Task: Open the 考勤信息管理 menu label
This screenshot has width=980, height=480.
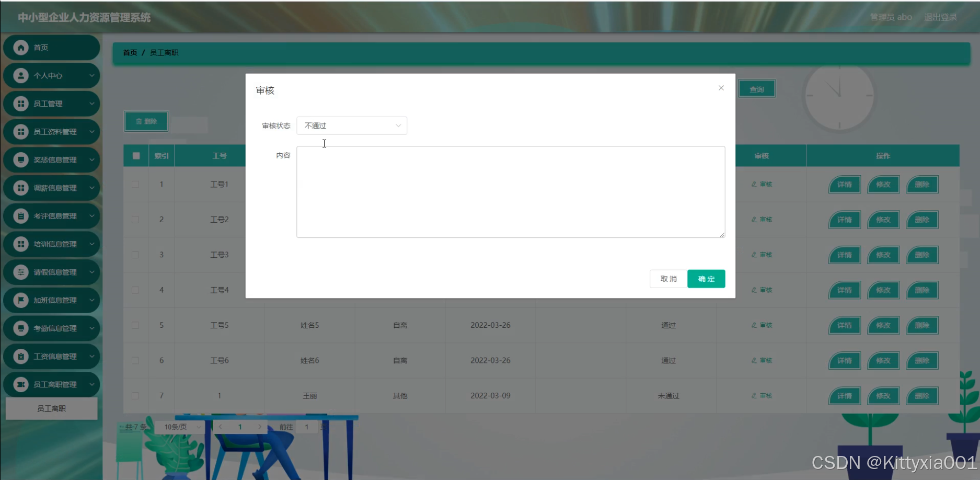Action: click(55, 328)
